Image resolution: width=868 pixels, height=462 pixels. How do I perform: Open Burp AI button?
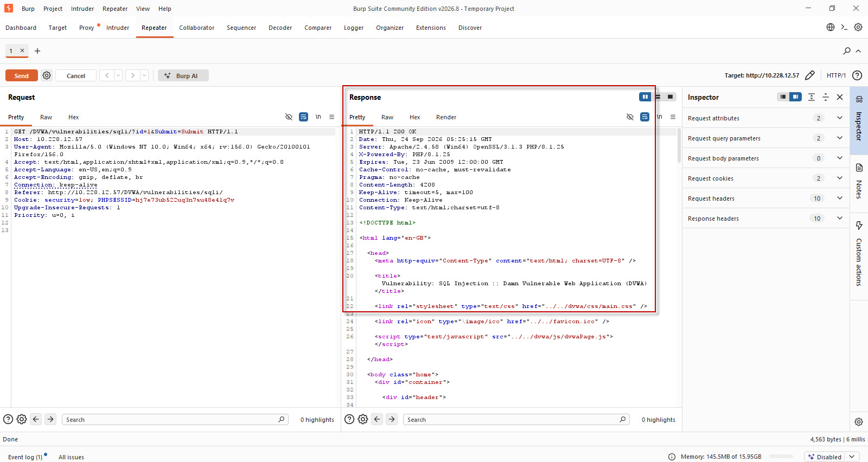[183, 75]
